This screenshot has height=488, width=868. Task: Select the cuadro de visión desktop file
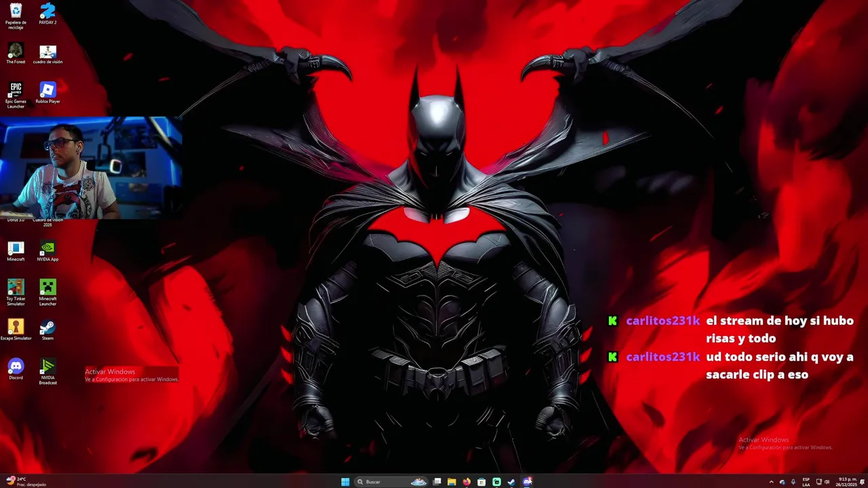47,54
